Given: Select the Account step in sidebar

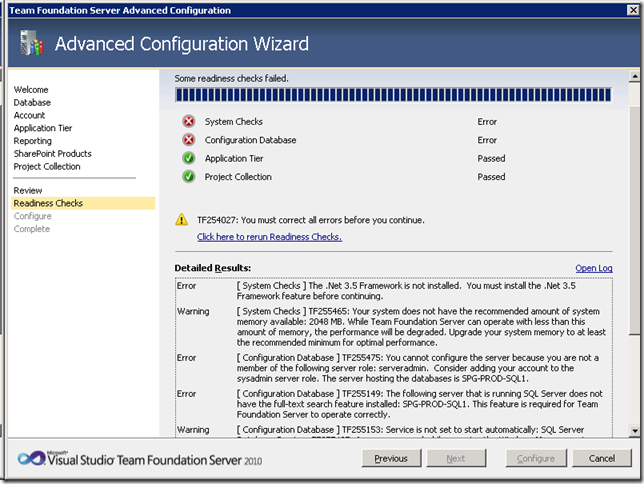Looking at the screenshot, I should (29, 116).
